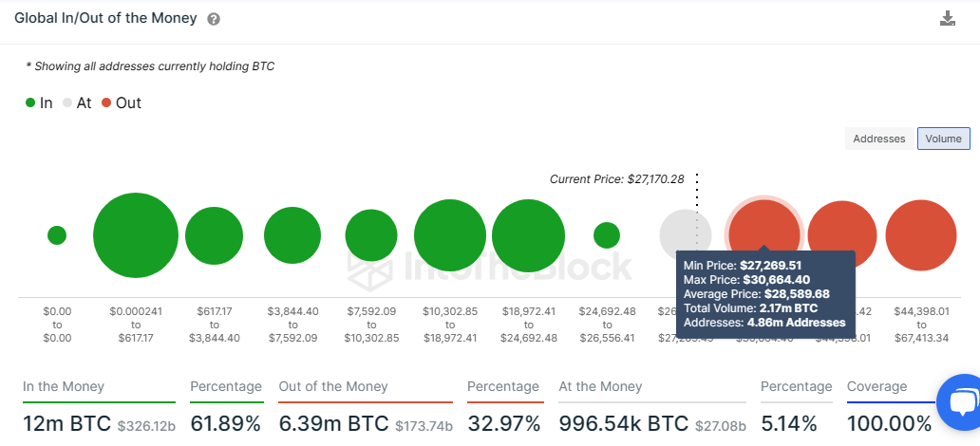Click small green bubble $24,692.48 to $26,556.41
This screenshot has width=980, height=446.
[607, 235]
